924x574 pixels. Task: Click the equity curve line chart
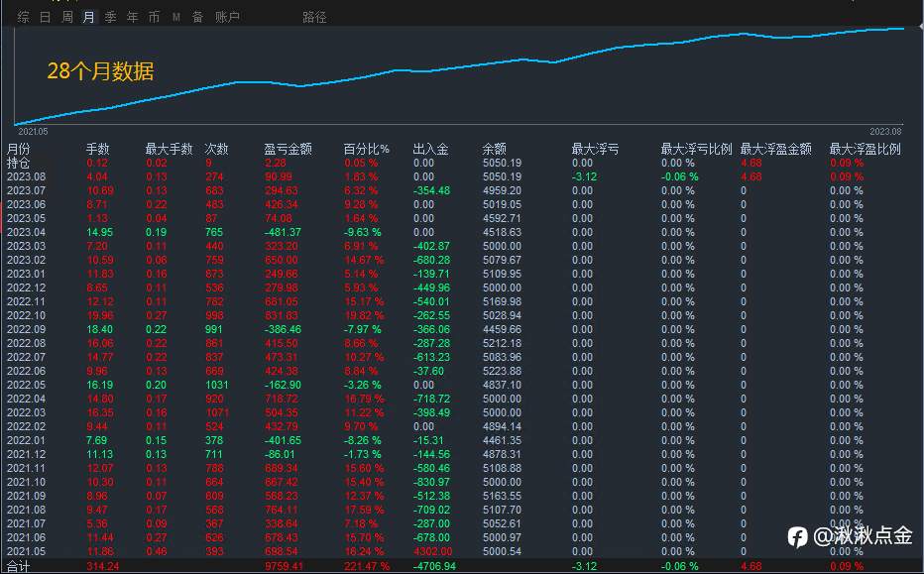pos(460,75)
